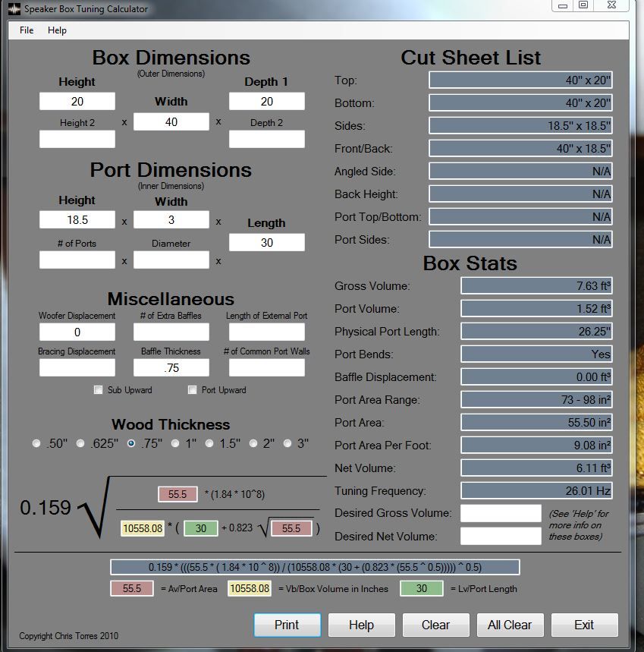Screen dimensions: 644x652
Task: Minimize the calculator window
Action: [x=563, y=5]
